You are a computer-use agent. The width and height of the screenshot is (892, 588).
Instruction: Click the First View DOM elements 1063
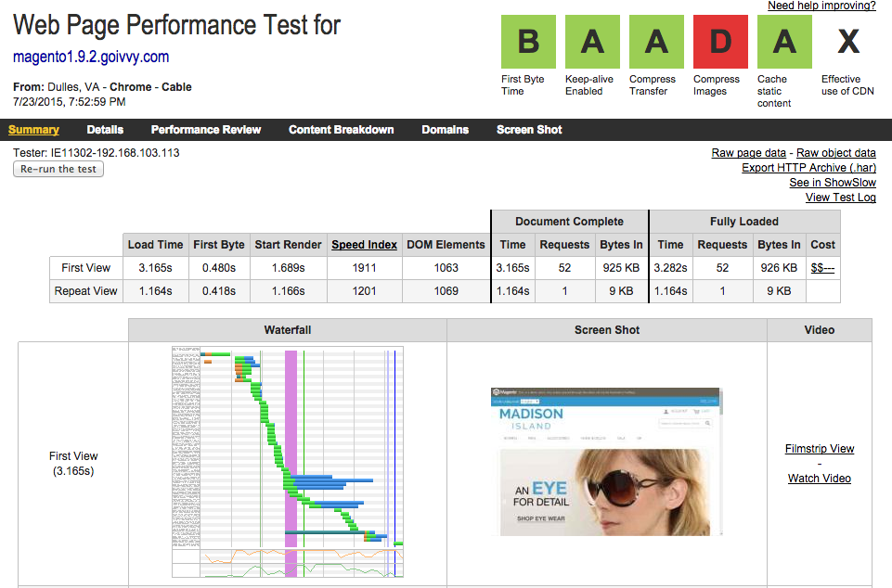pos(446,268)
